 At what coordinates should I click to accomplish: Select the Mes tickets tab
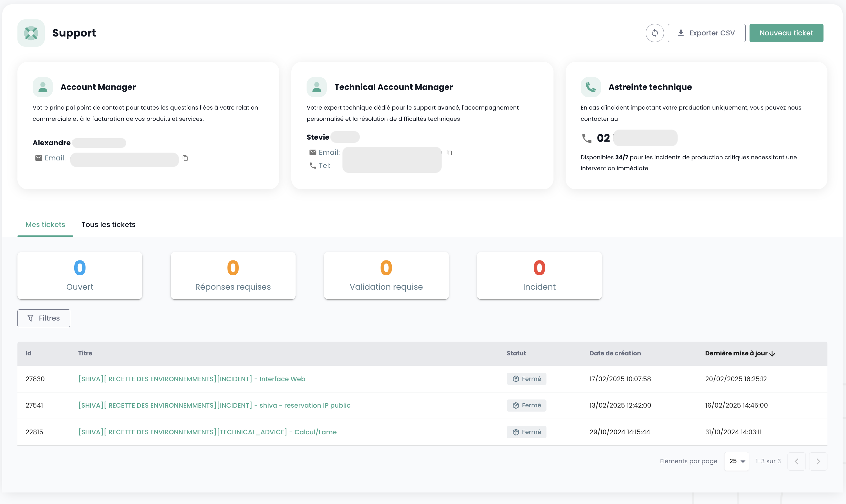[x=45, y=224]
